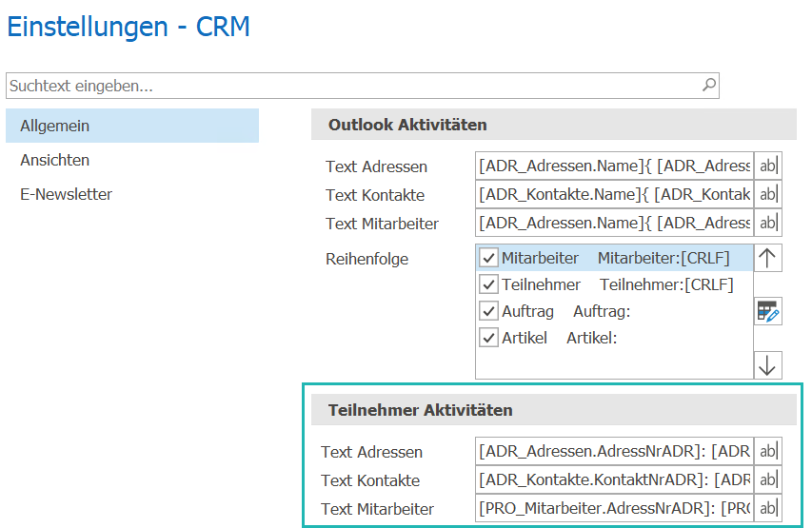
Task: Move selected Reihenfolge entry up
Action: (x=768, y=258)
